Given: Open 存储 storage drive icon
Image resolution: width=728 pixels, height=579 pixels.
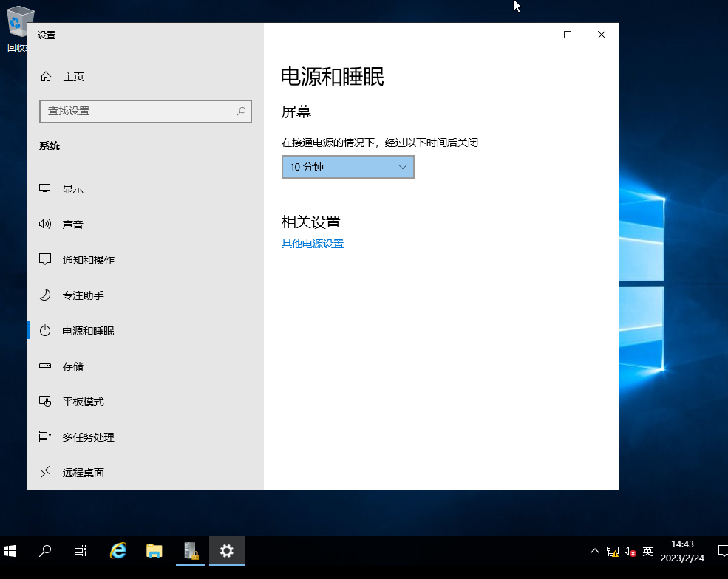Looking at the screenshot, I should click(45, 366).
